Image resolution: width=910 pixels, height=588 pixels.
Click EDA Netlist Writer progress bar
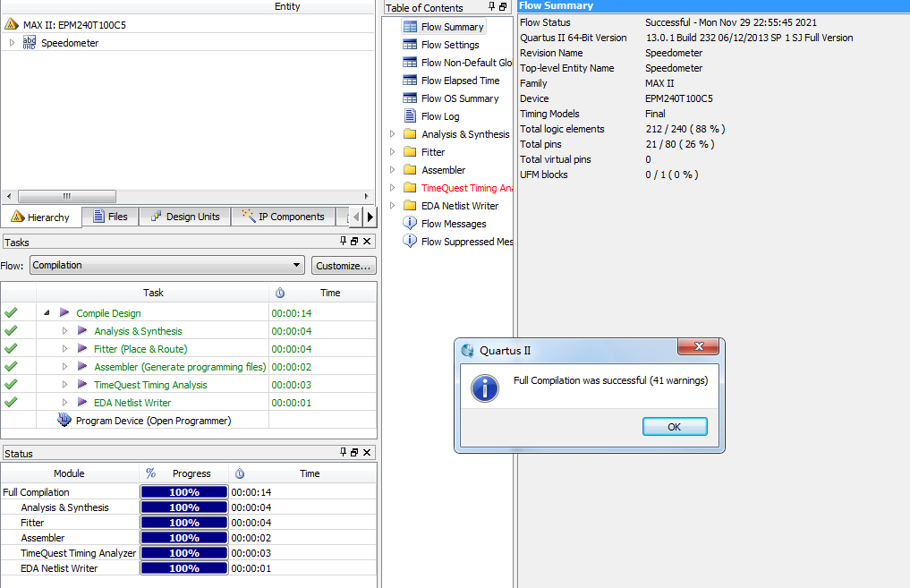tap(184, 568)
